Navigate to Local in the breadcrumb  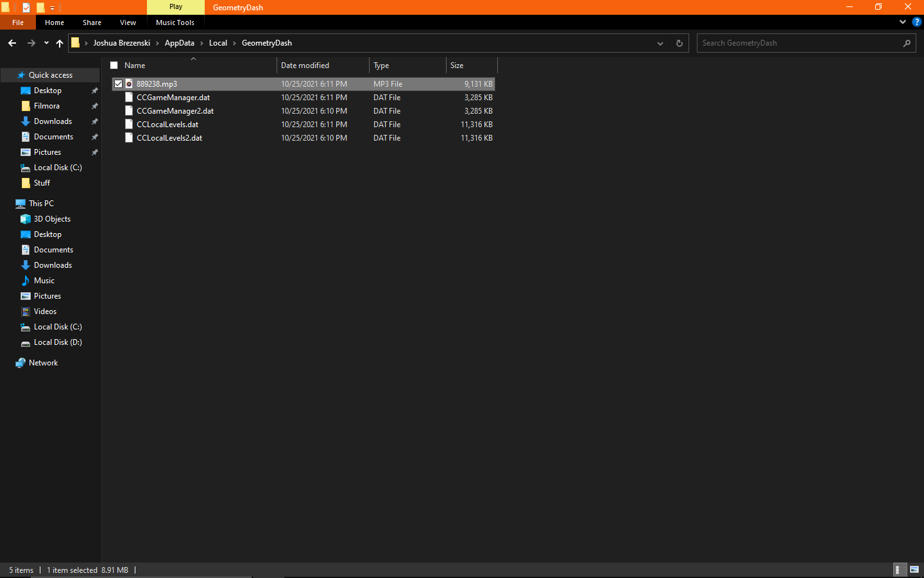pos(218,43)
